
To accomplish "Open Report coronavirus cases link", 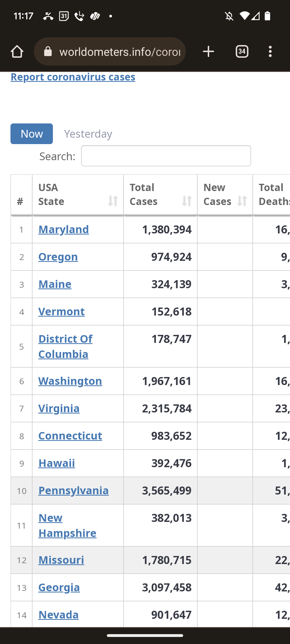I will pyautogui.click(x=73, y=77).
